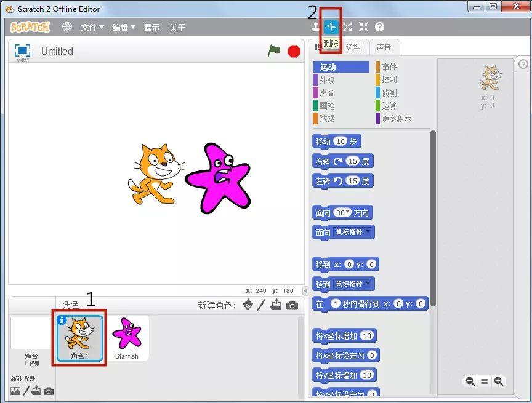Select the shrink sprite tool
532x403 pixels.
363,27
